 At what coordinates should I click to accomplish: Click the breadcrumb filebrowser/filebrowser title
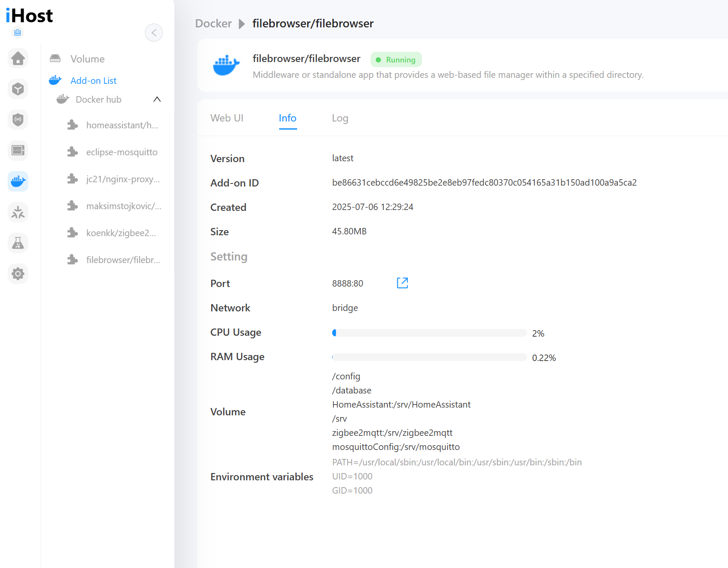click(313, 24)
